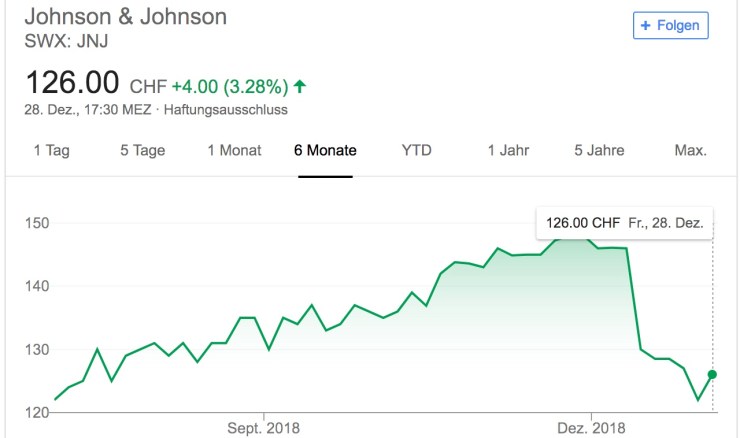
Task: Click the green data point dot on chart
Action: coord(712,374)
